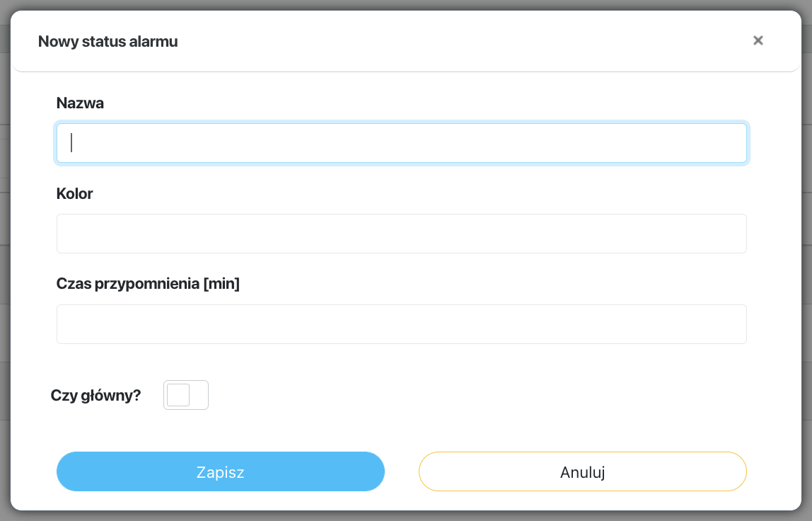812x521 pixels.
Task: Click the Kolor label text
Action: [x=74, y=193]
